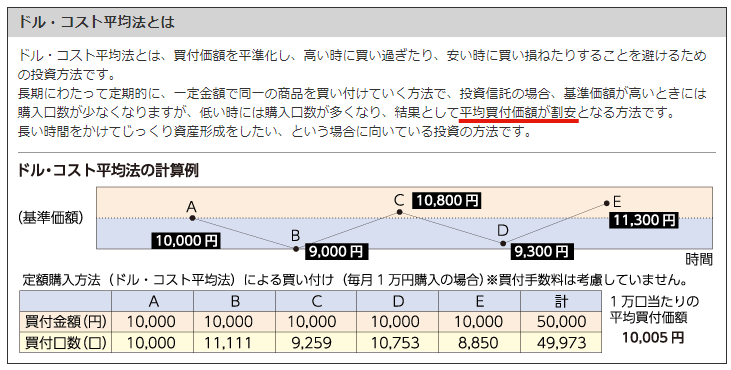
Task: Click the 11,111 units cell under B
Action: tap(234, 343)
